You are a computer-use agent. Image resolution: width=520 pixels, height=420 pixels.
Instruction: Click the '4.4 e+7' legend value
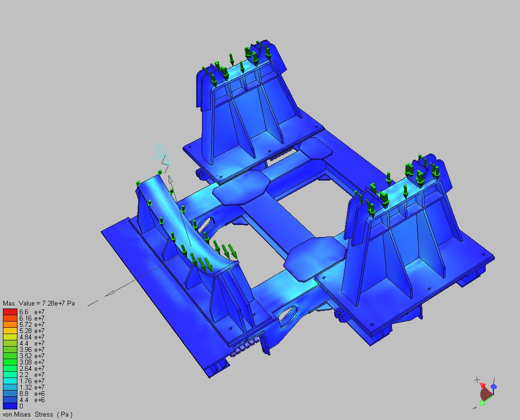click(x=32, y=344)
